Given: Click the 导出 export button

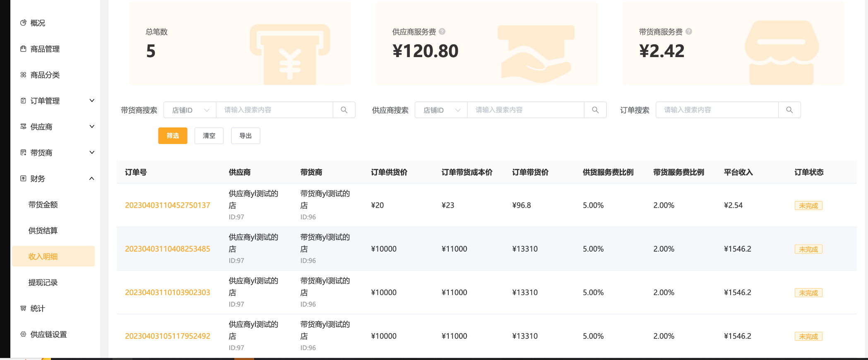Looking at the screenshot, I should (245, 136).
